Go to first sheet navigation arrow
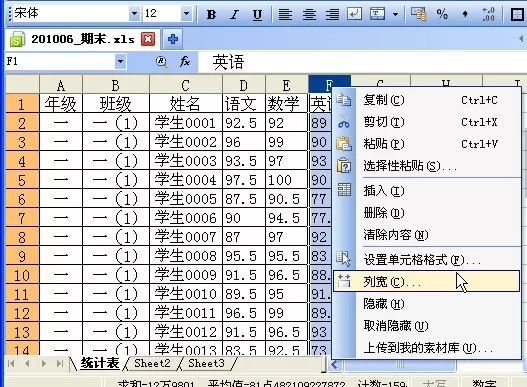Image resolution: width=527 pixels, height=387 pixels. tap(11, 363)
